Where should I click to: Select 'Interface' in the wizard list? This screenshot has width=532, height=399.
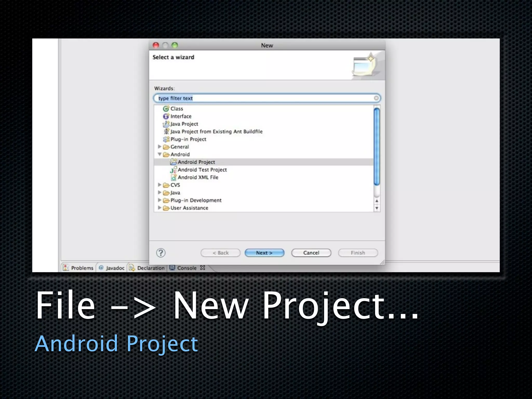click(181, 116)
